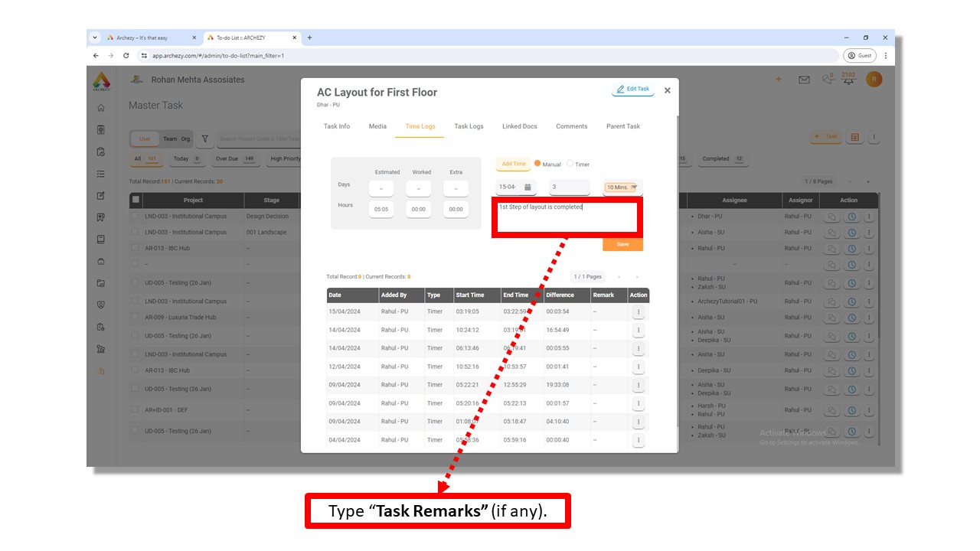Show All 151 tasks filter
This screenshot has height=551, width=980.
coord(145,159)
